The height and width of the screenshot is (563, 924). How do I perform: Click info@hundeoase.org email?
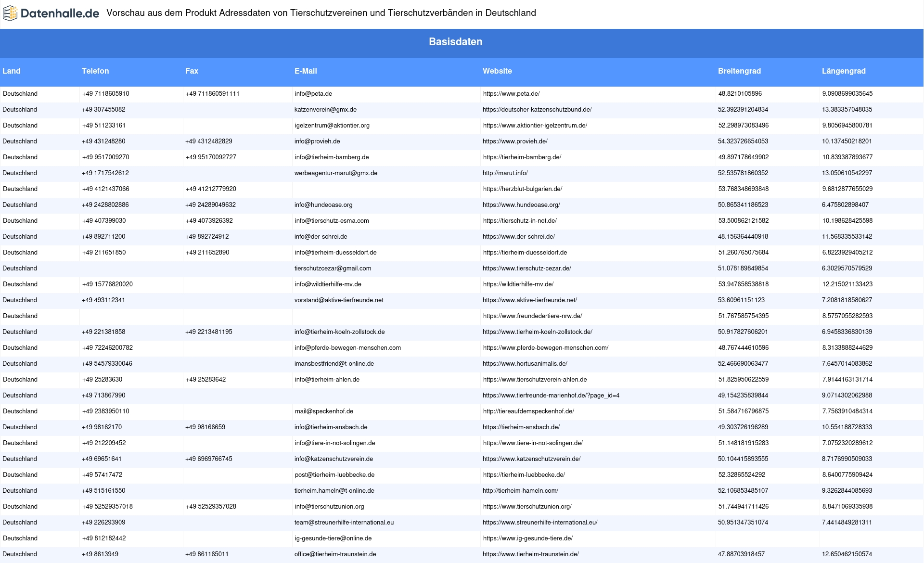(x=323, y=205)
